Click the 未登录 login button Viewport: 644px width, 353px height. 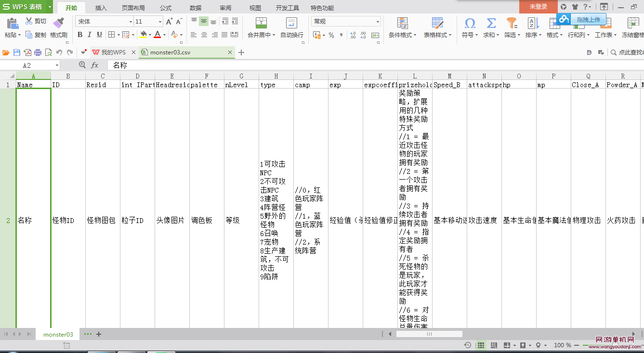click(x=539, y=7)
